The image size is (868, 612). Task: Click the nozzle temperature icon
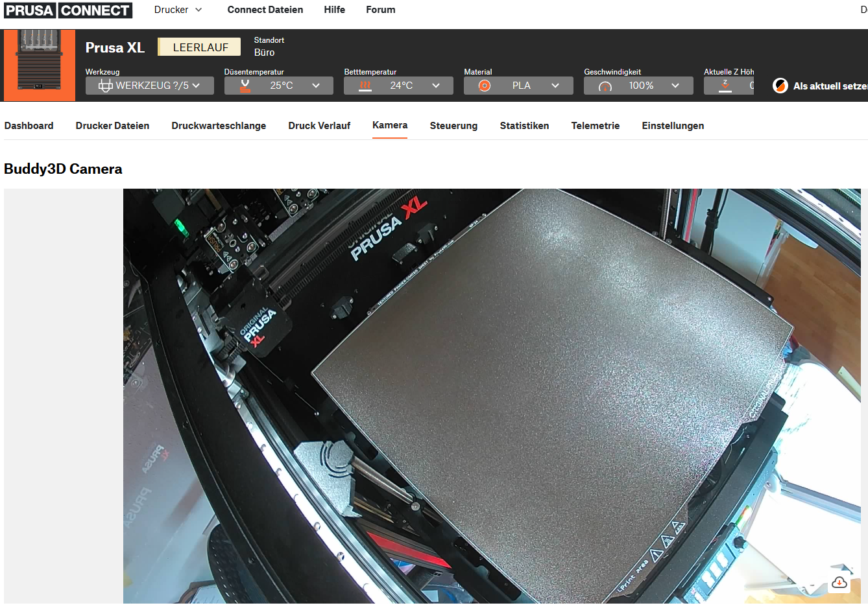click(245, 86)
